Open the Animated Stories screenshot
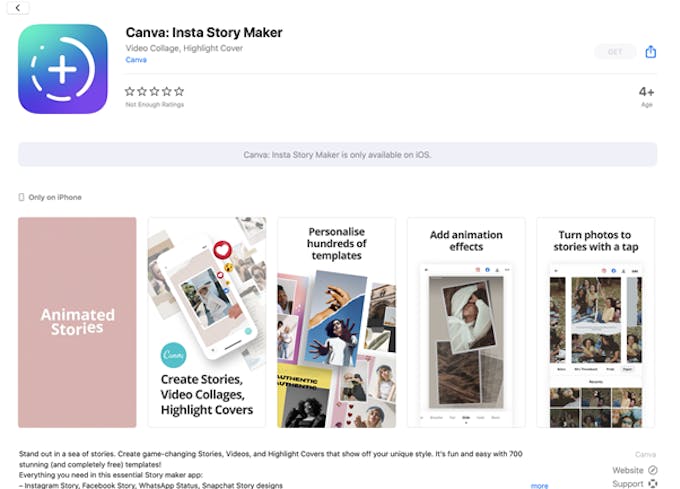 pyautogui.click(x=77, y=323)
